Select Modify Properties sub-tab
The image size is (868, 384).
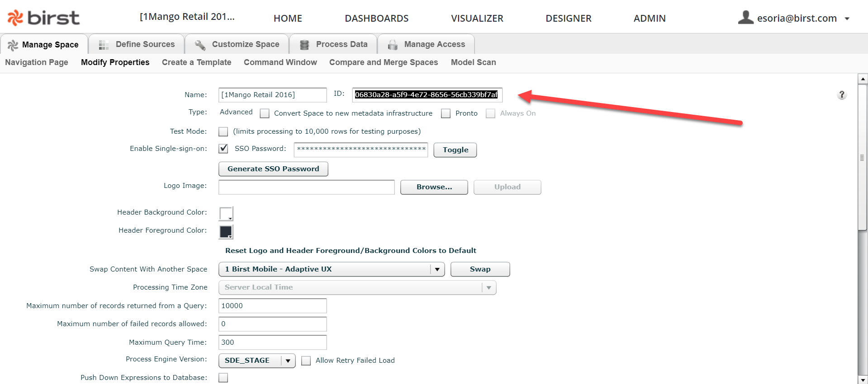coord(115,62)
